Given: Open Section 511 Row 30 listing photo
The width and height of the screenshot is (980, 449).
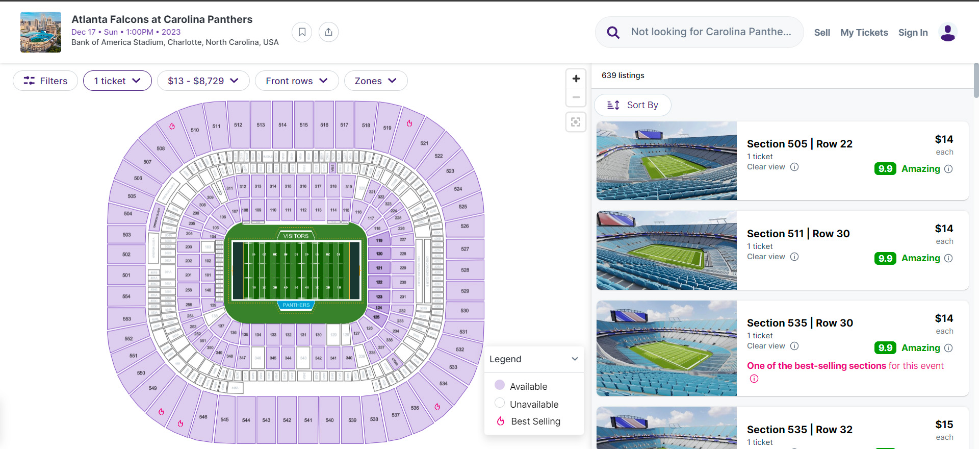Looking at the screenshot, I should coord(666,251).
